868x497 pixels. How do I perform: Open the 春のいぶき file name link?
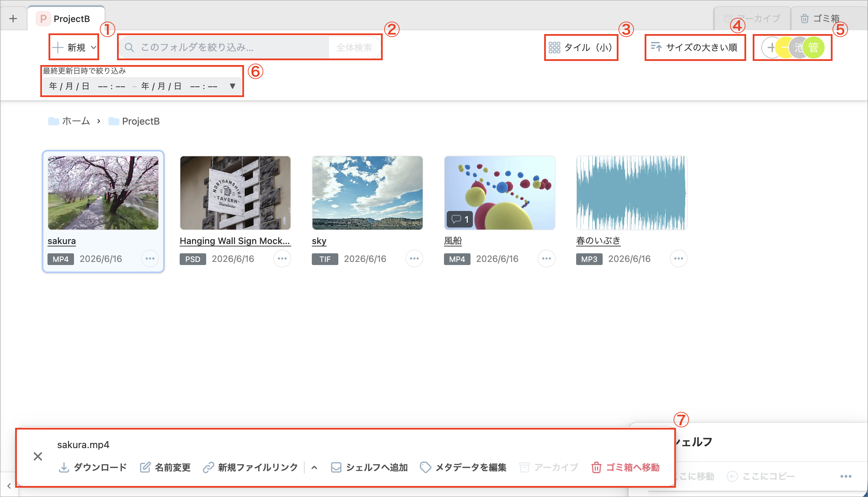click(x=598, y=241)
